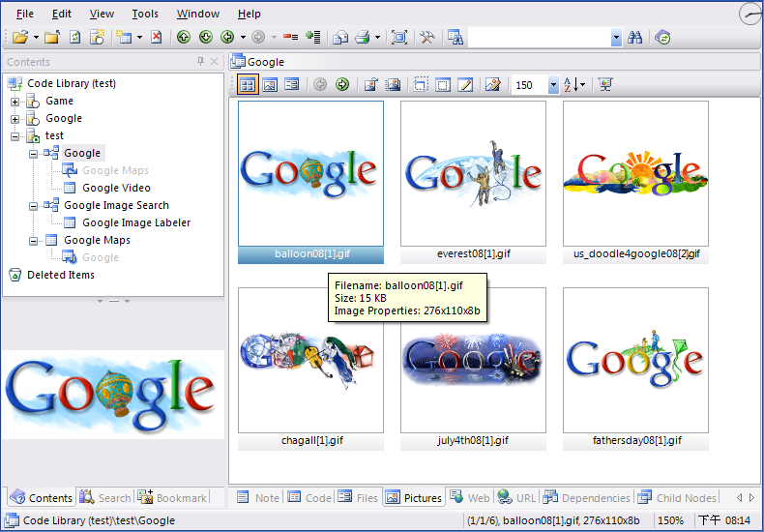
Task: Click the green move up arrow icon
Action: click(x=183, y=37)
